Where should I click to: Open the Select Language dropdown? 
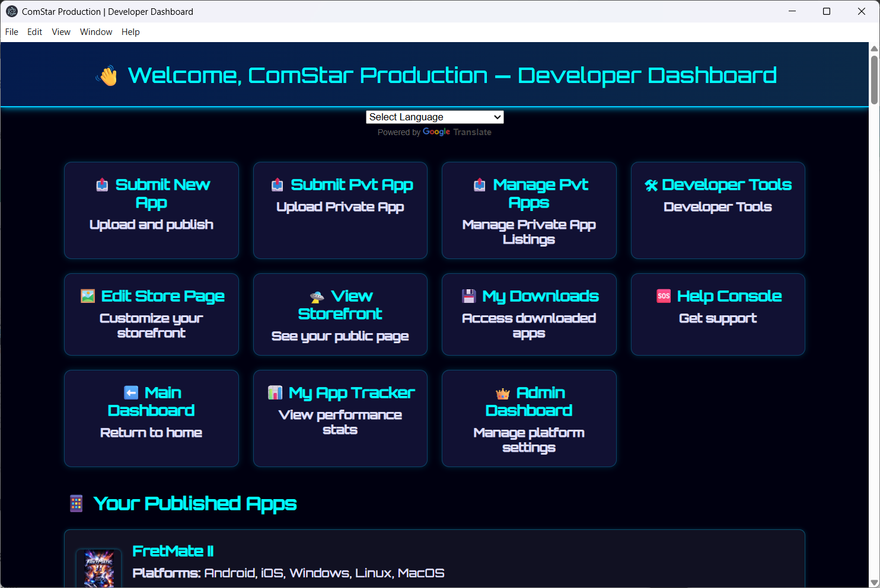pos(435,117)
